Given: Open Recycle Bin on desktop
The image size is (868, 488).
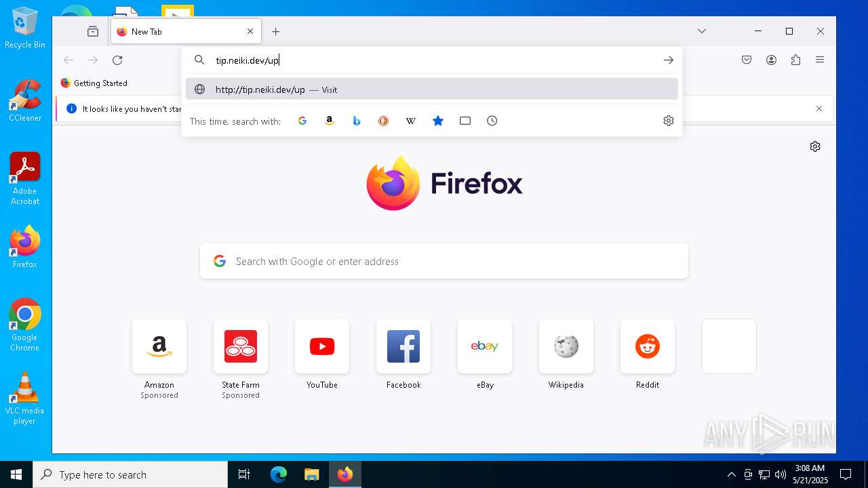Looking at the screenshot, I should 25,28.
